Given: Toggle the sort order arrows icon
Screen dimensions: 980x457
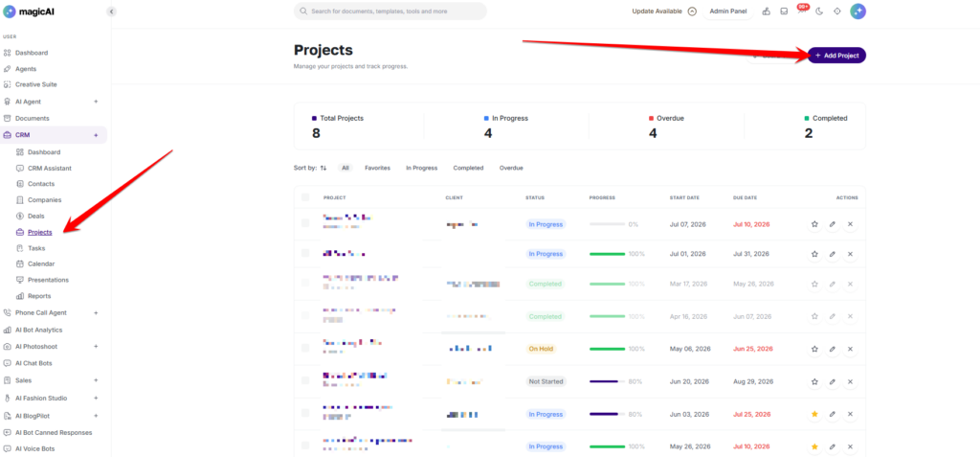Looking at the screenshot, I should point(323,168).
